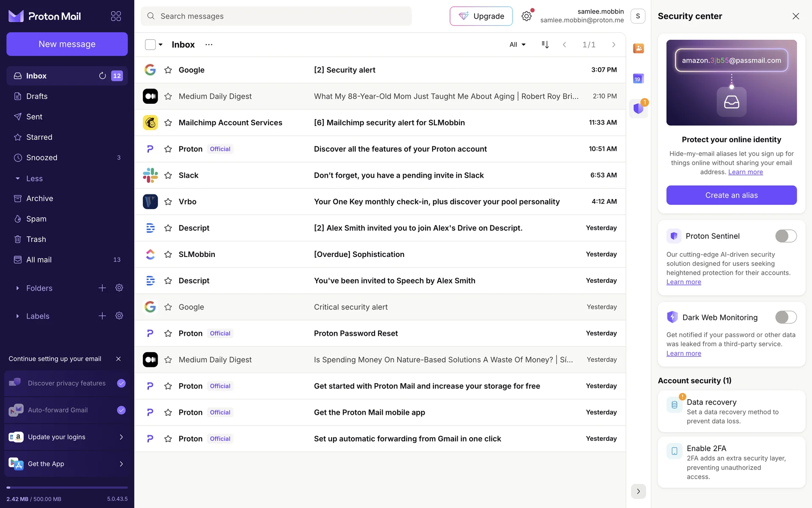Add a new folder with the plus icon

point(102,288)
